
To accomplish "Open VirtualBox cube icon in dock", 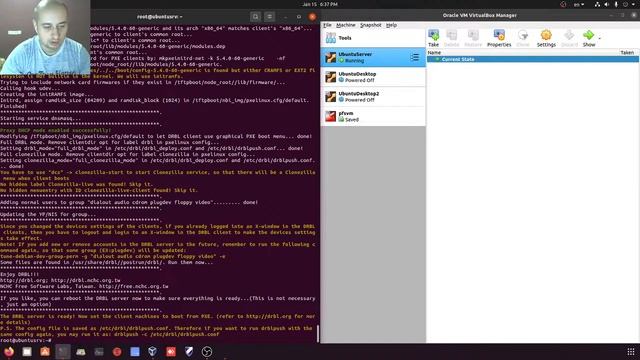I will [x=153, y=351].
